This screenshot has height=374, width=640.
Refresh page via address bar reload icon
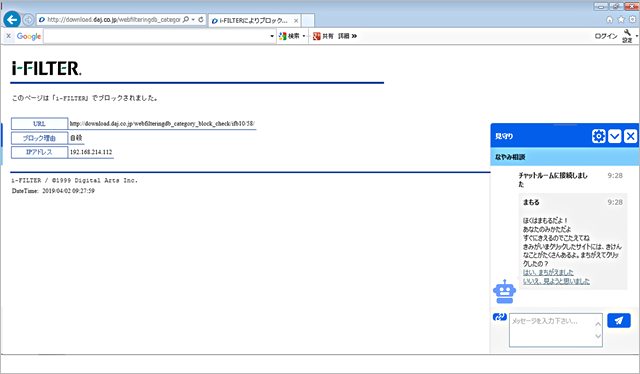(201, 19)
